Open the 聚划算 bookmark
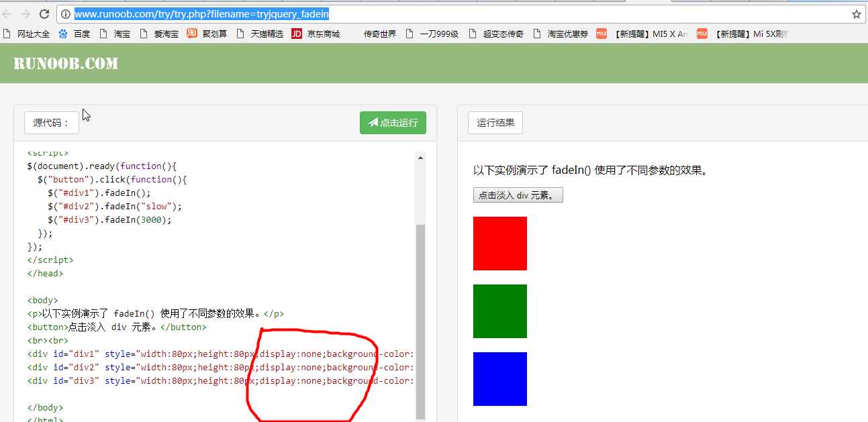 click(x=207, y=34)
